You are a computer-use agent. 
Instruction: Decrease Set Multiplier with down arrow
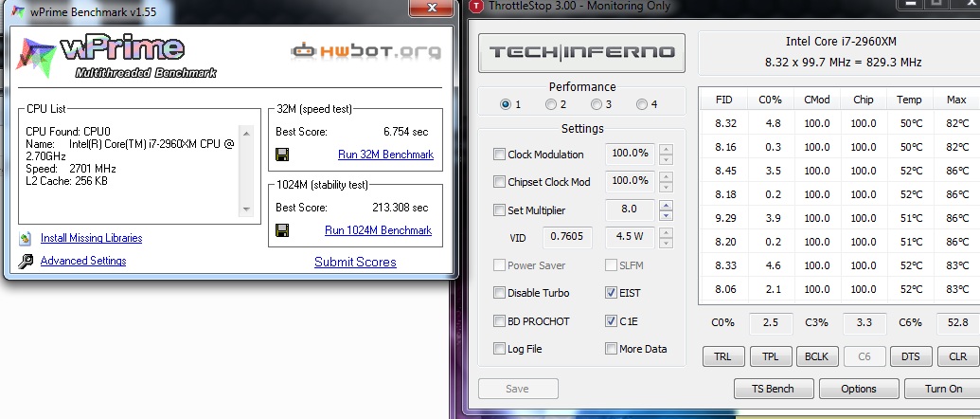pos(666,215)
